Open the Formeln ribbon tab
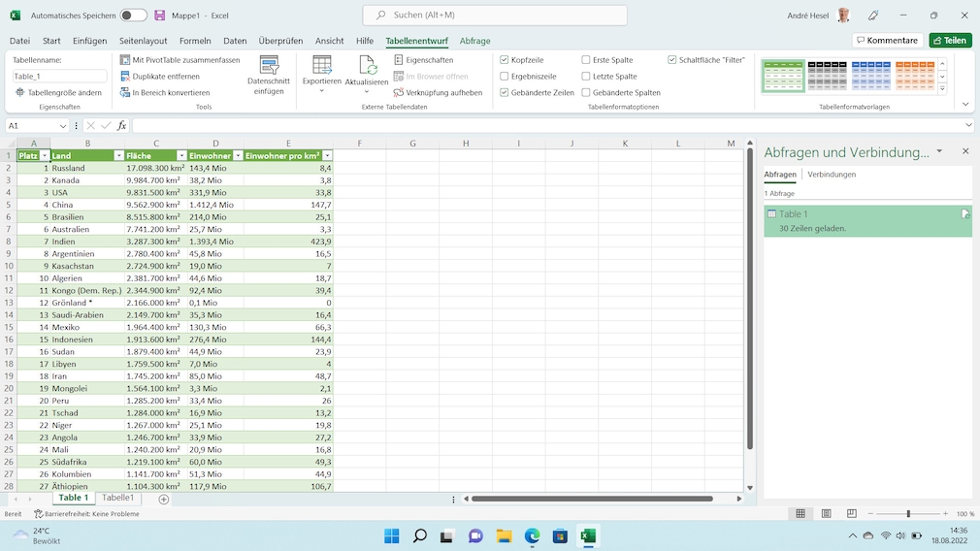Viewport: 980px width, 551px height. 195,41
